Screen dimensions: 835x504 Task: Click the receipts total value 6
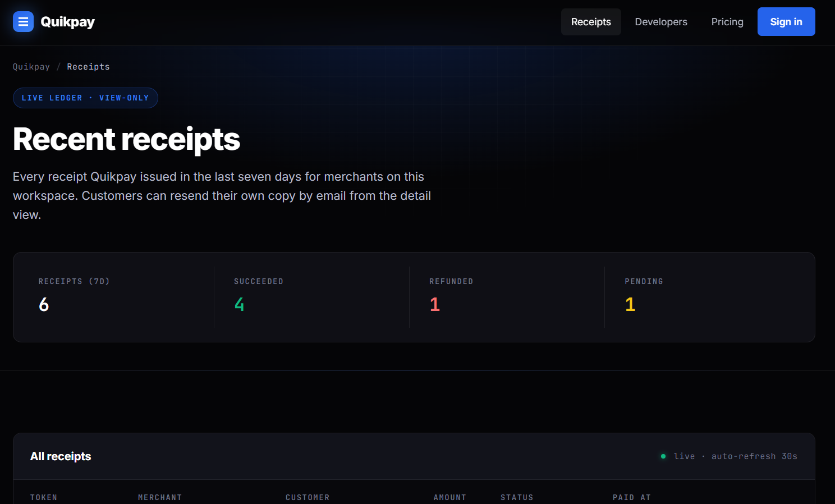pyautogui.click(x=44, y=305)
